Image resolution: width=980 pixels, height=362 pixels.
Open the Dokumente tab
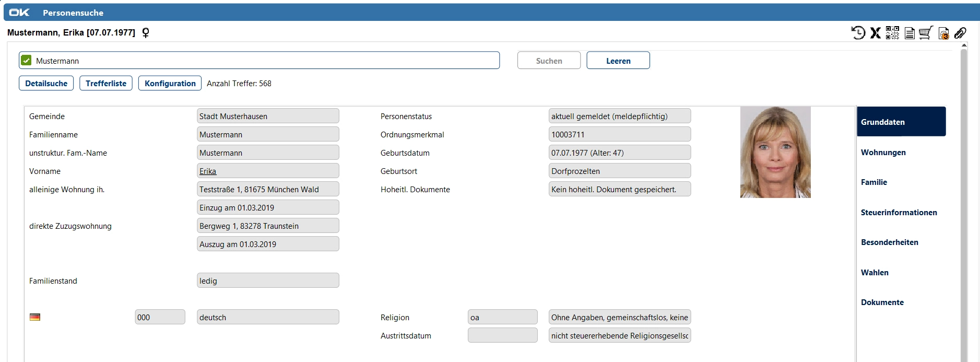pyautogui.click(x=882, y=302)
